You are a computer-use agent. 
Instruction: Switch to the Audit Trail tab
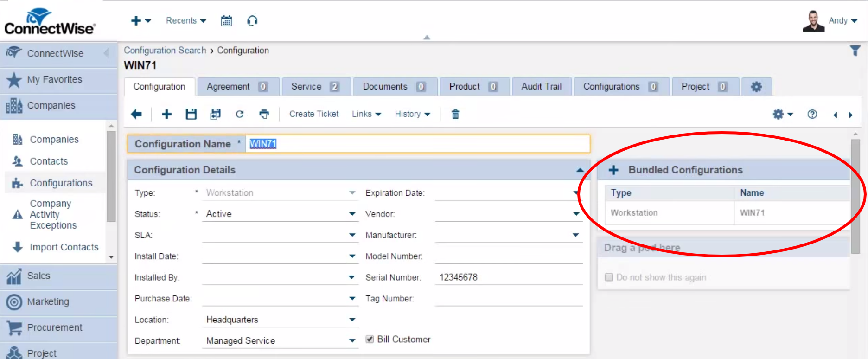tap(542, 87)
